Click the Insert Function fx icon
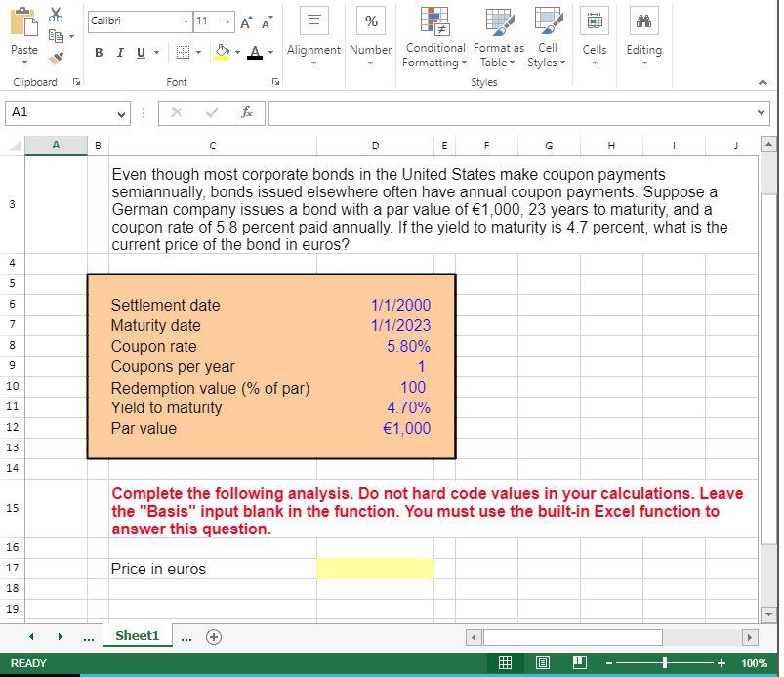Screen dimensions: 784x677 (x=246, y=112)
